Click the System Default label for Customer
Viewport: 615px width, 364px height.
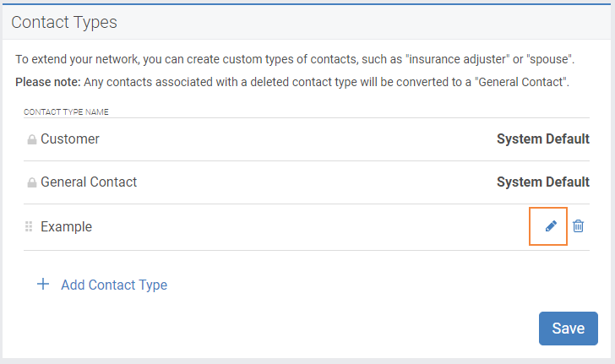[543, 139]
